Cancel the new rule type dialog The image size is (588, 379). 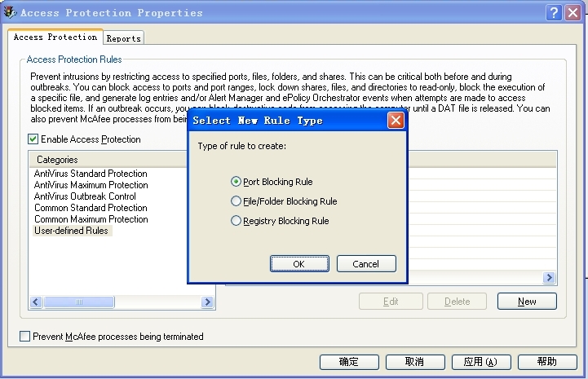(x=366, y=264)
